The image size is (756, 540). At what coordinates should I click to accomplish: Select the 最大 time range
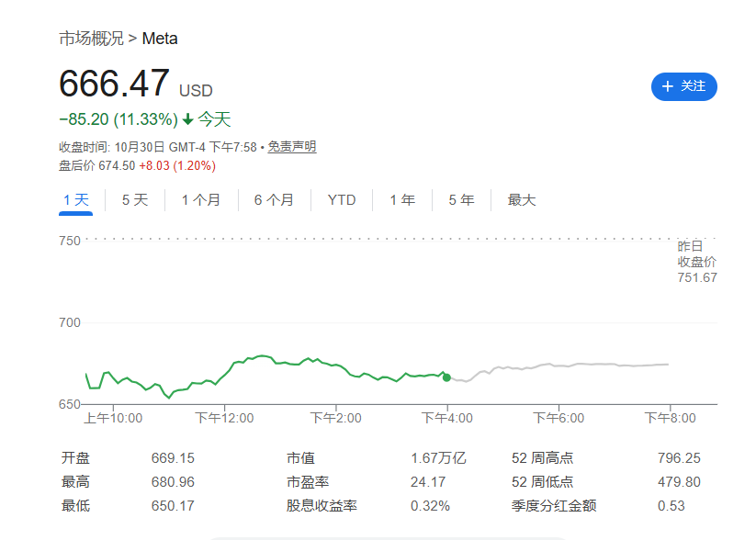pos(521,199)
